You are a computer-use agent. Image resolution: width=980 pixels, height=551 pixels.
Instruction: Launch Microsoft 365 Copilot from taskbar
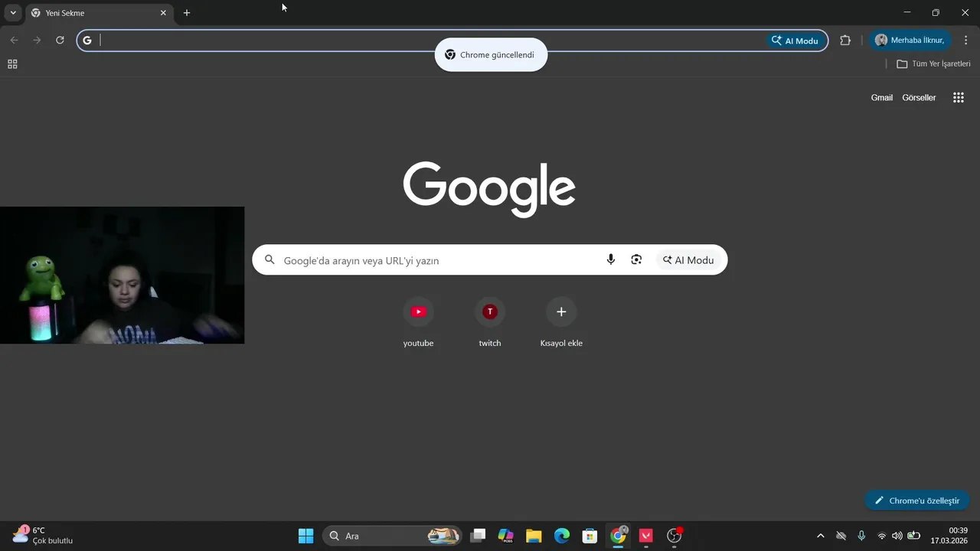tap(506, 536)
